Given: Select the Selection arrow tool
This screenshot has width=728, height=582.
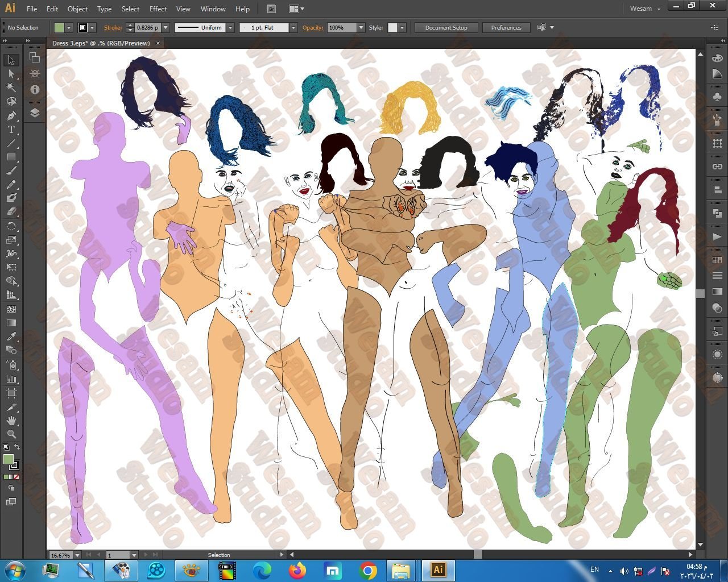Looking at the screenshot, I should coord(11,60).
